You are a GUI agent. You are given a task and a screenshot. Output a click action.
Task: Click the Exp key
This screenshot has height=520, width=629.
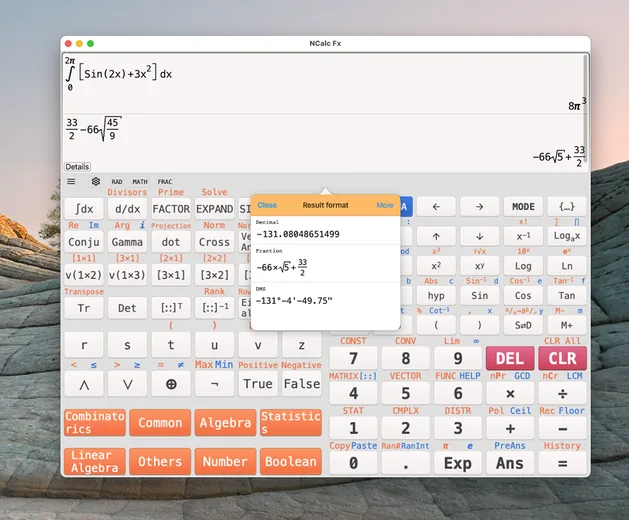click(458, 463)
